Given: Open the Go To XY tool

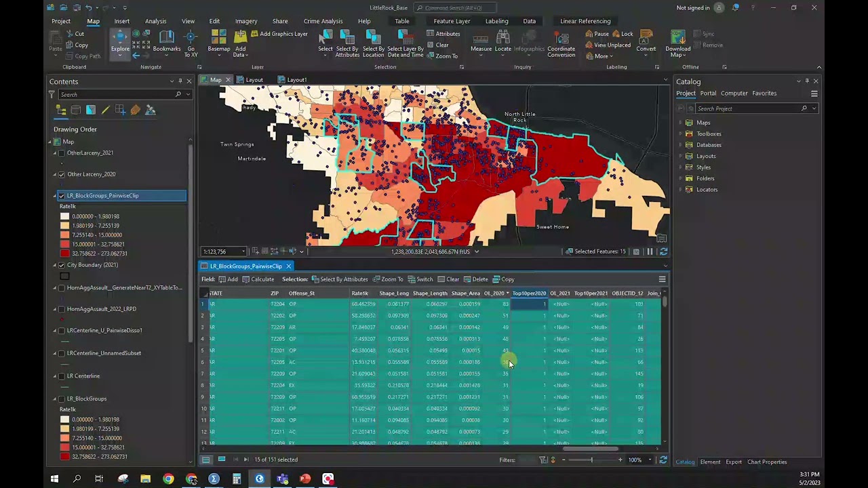Looking at the screenshot, I should [191, 43].
